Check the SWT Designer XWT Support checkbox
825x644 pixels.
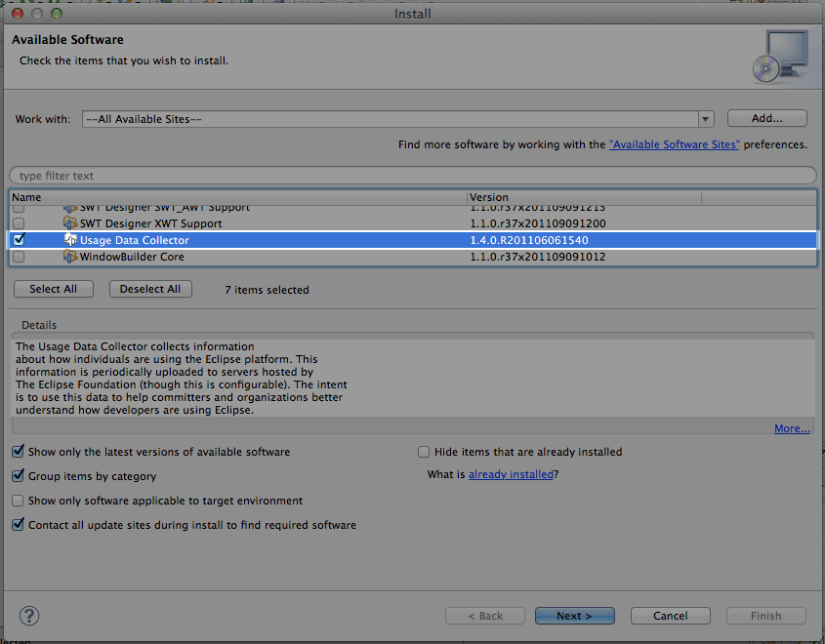pos(19,223)
